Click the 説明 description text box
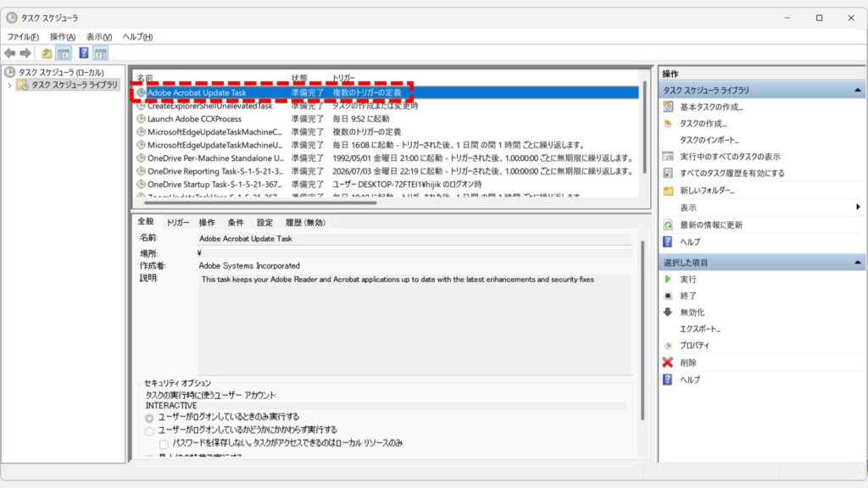 coord(415,324)
